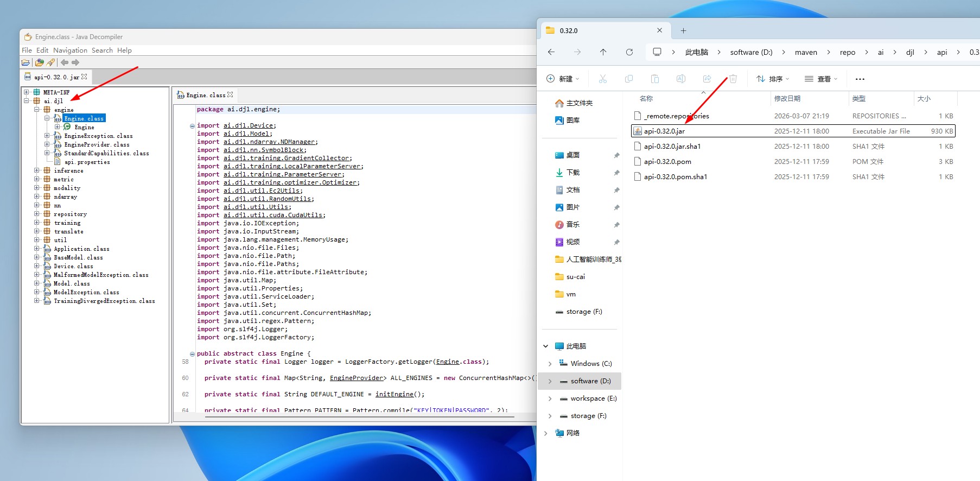Viewport: 980px width, 481px height.
Task: Click the Open File toolbar icon
Action: click(x=26, y=62)
